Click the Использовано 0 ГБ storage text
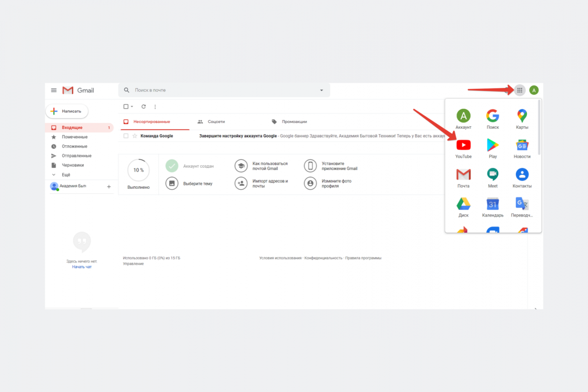Image resolution: width=588 pixels, height=392 pixels. coord(151,258)
